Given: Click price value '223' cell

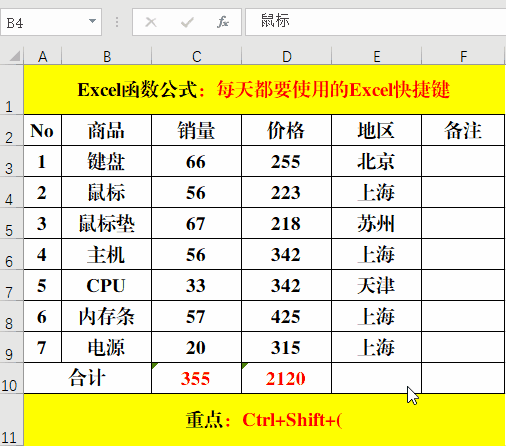Looking at the screenshot, I should (x=287, y=192).
